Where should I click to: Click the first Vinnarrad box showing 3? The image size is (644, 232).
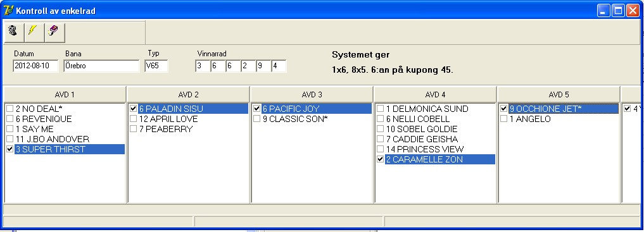pos(203,66)
